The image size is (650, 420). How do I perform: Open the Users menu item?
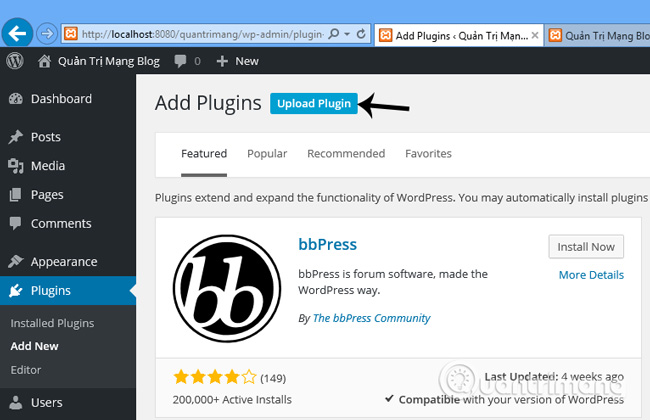click(x=46, y=403)
